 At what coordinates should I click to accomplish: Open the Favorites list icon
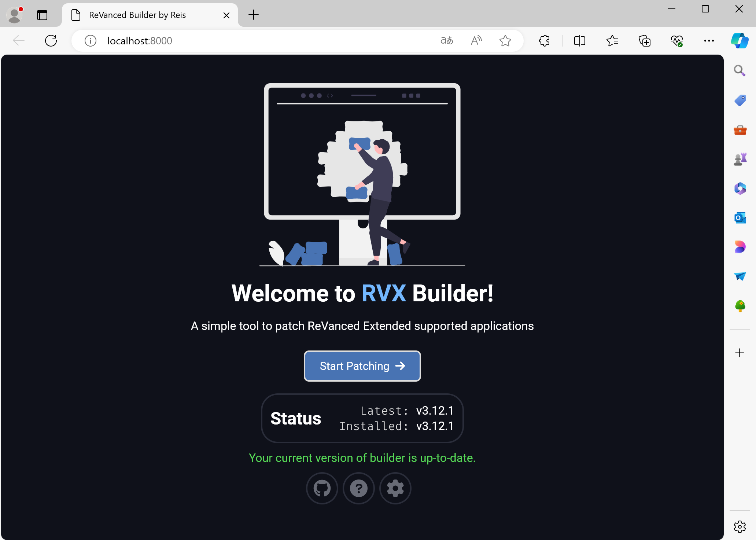[612, 41]
